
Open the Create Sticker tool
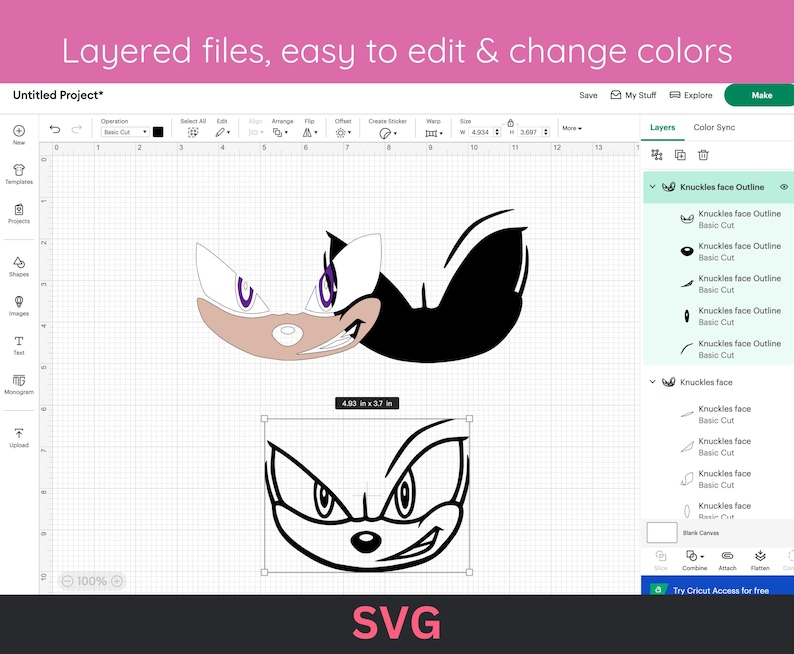coord(387,133)
